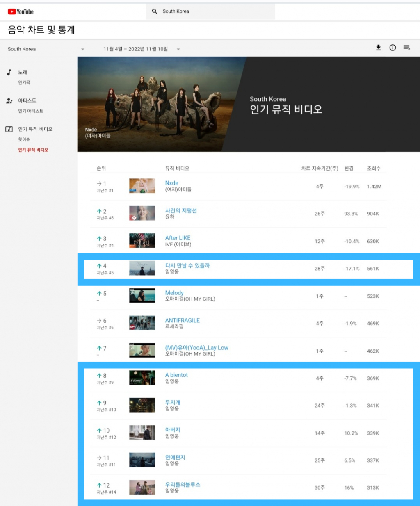Image resolution: width=420 pixels, height=506 pixels.
Task: Click the 변경 column header
Action: tap(349, 169)
